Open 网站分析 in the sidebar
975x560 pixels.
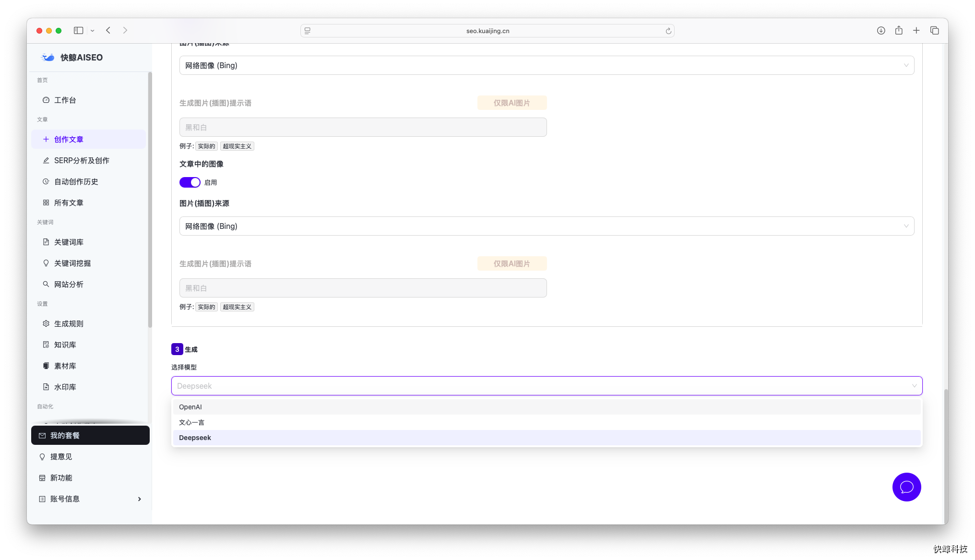88,284
